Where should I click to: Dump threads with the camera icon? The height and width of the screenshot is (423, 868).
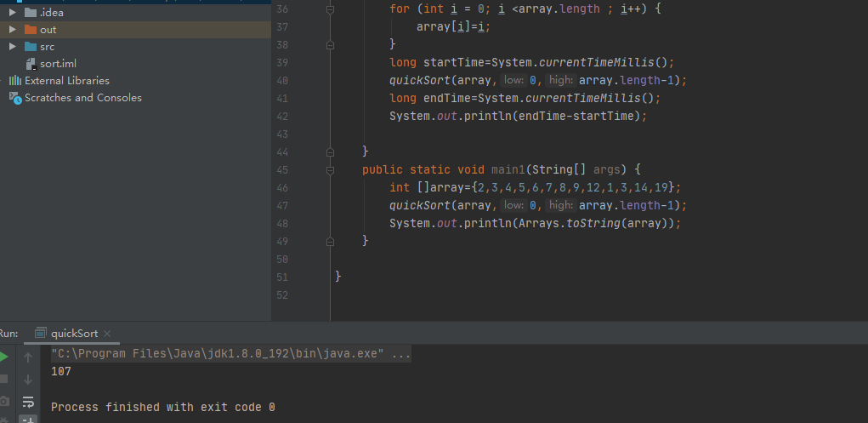pos(4,401)
